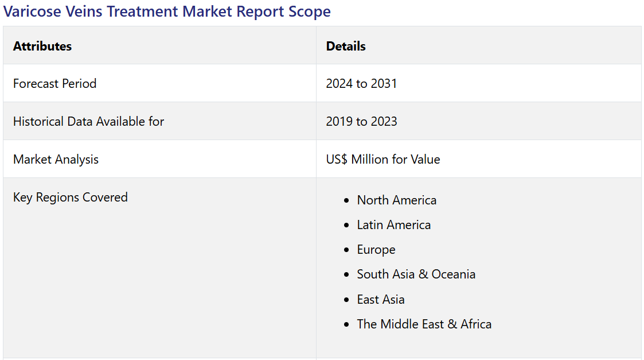Click the Varicose Veins Treatment Market Report Scope heading
Screen dimensions: 644x360
point(167,11)
